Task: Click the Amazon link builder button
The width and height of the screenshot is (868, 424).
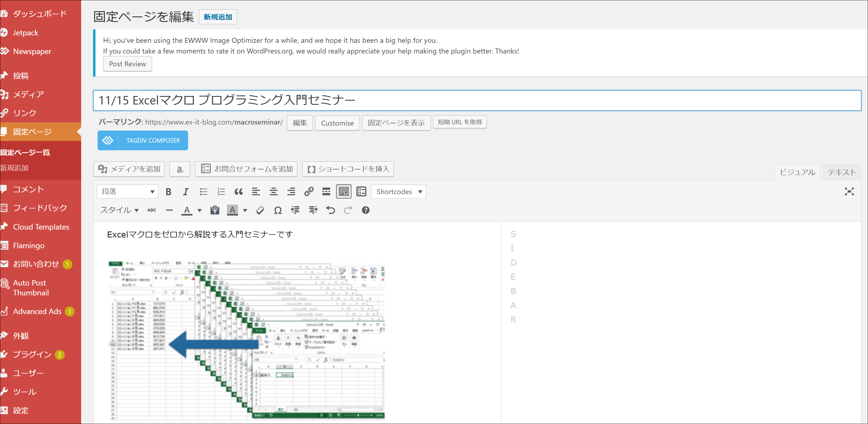Action: pos(180,169)
